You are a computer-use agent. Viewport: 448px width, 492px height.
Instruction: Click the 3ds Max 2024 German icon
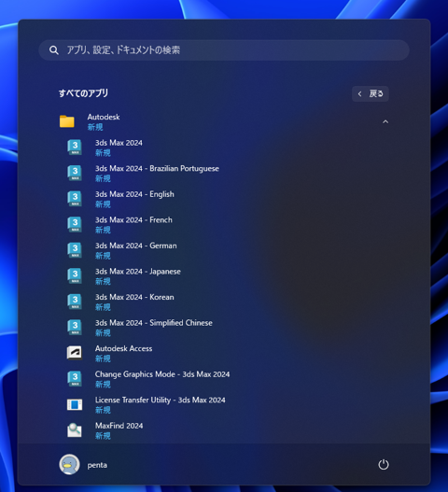point(75,250)
